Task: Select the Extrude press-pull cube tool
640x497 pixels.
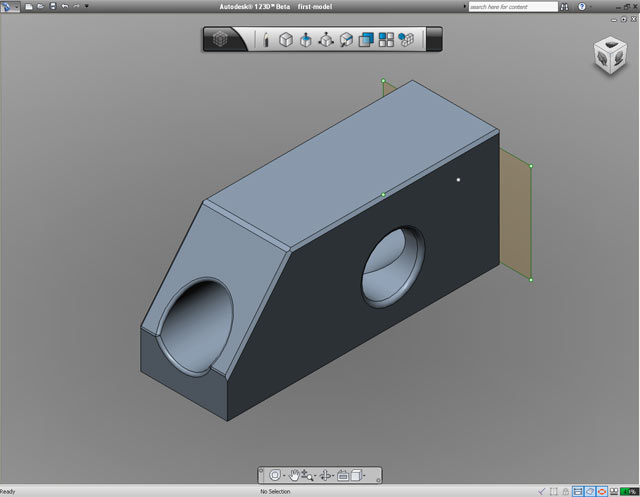Action: point(306,40)
